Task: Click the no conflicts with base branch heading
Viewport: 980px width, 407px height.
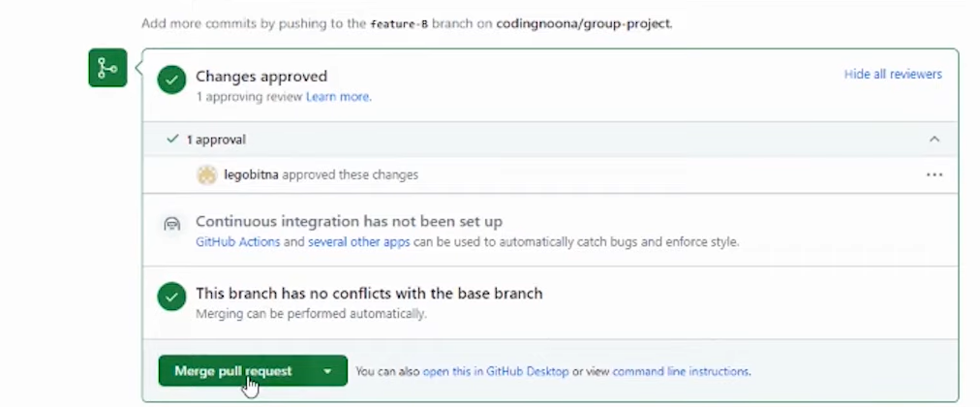Action: pos(369,293)
